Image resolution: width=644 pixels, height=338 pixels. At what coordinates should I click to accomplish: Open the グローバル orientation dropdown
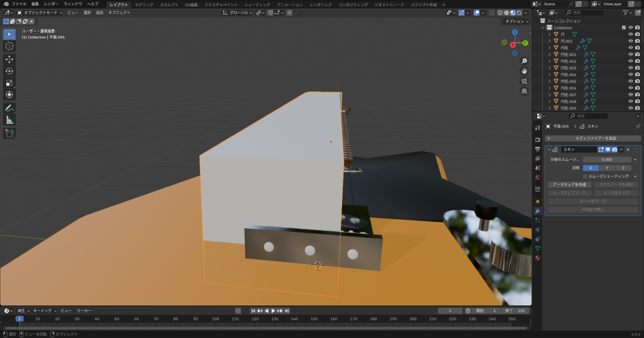239,13
